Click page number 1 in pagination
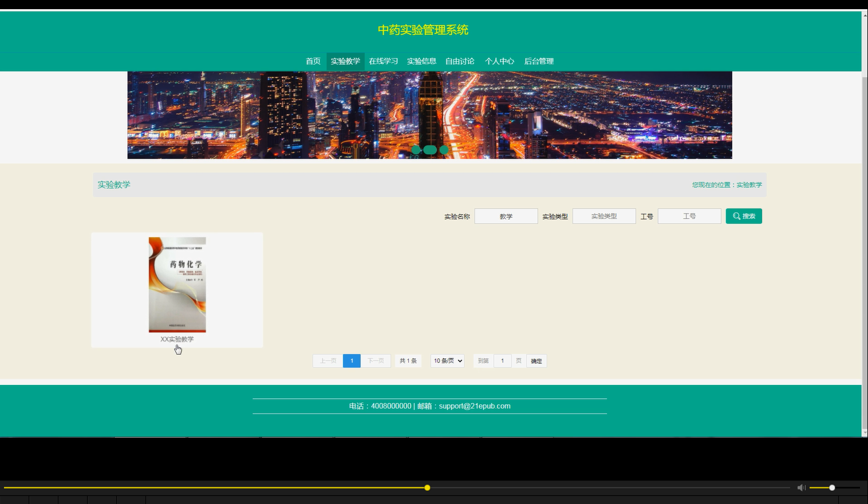 click(352, 360)
